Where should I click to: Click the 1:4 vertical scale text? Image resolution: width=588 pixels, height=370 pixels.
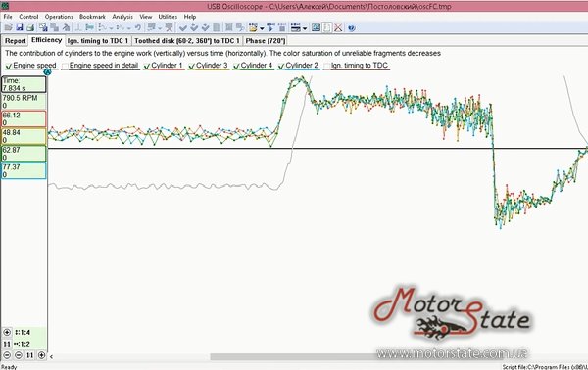pos(23,332)
